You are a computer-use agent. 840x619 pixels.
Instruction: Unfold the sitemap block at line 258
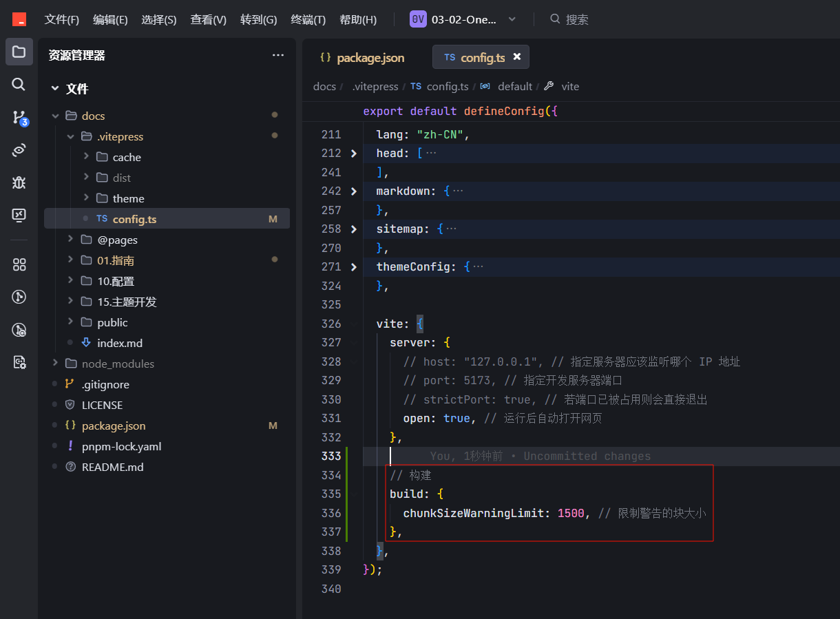point(354,229)
